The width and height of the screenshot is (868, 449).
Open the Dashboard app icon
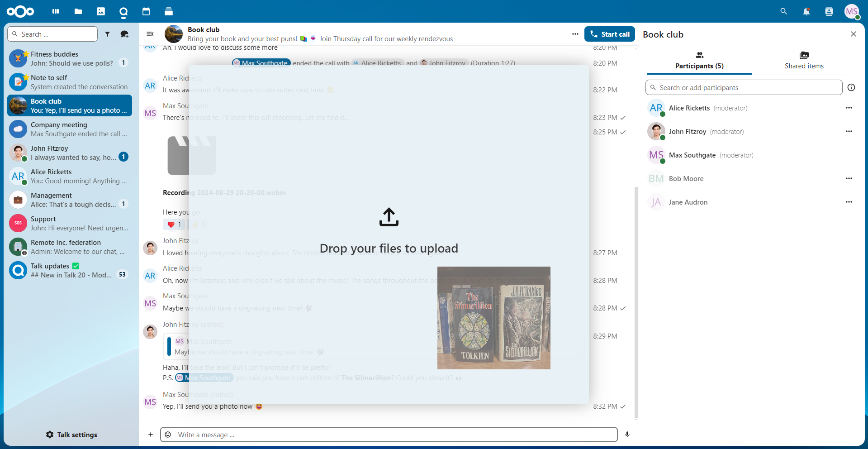[56, 11]
